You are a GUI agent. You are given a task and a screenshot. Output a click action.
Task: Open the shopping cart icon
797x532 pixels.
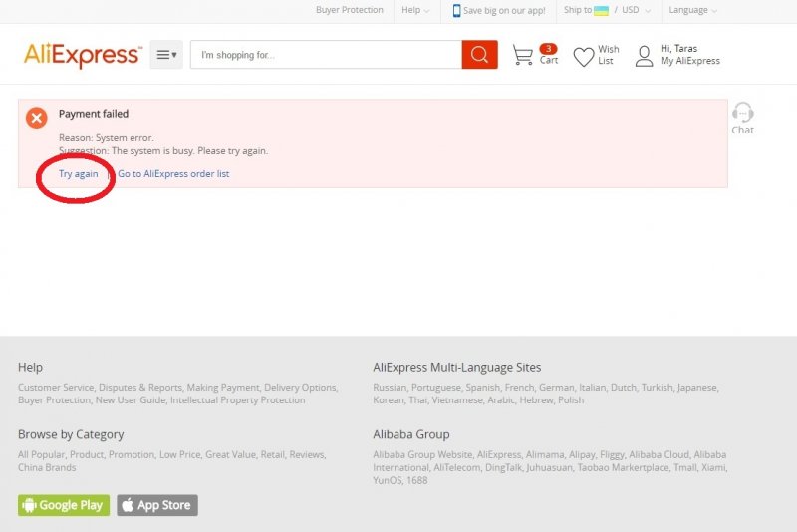pyautogui.click(x=523, y=55)
